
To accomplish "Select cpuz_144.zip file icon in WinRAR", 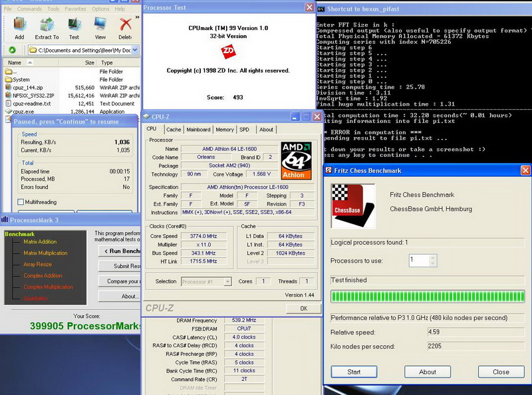I will pyautogui.click(x=9, y=88).
